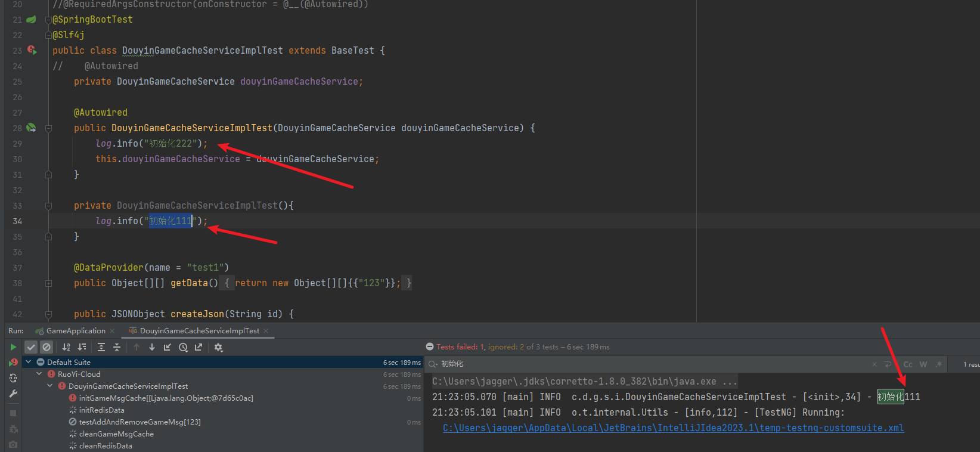
Task: Select failed initGameMsgCache test result
Action: [166, 398]
